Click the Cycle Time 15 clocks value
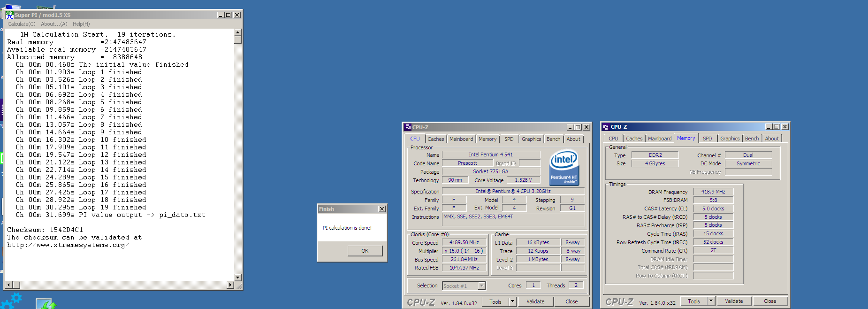The height and width of the screenshot is (309, 868). [713, 233]
